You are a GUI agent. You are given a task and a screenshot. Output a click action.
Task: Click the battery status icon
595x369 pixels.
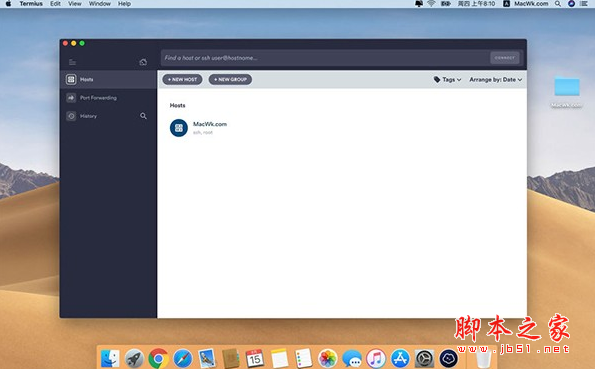pos(445,4)
